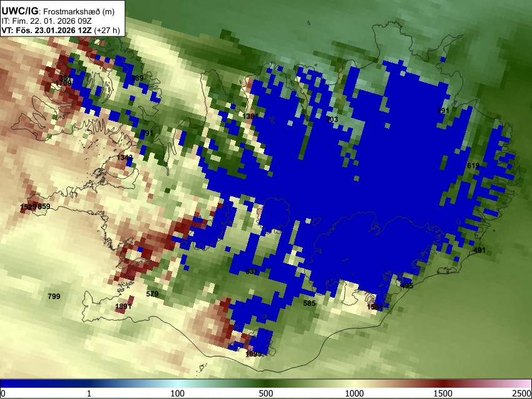This screenshot has height=399, width=532.
Task: Click the station value 389
Action: [x=137, y=78]
